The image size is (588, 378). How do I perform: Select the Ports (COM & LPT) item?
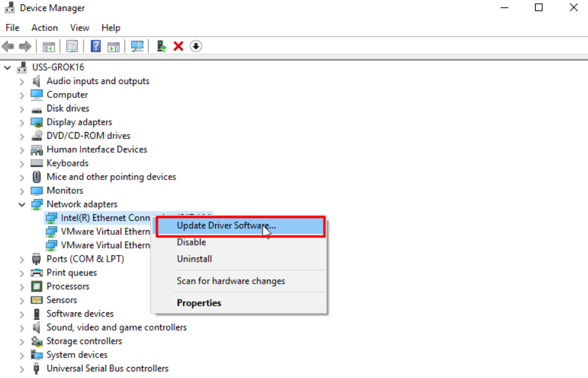pyautogui.click(x=85, y=259)
